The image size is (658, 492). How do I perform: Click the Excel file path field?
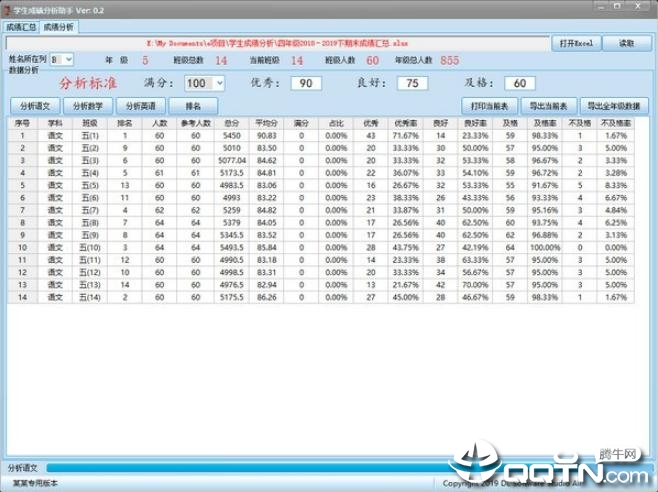(277, 43)
